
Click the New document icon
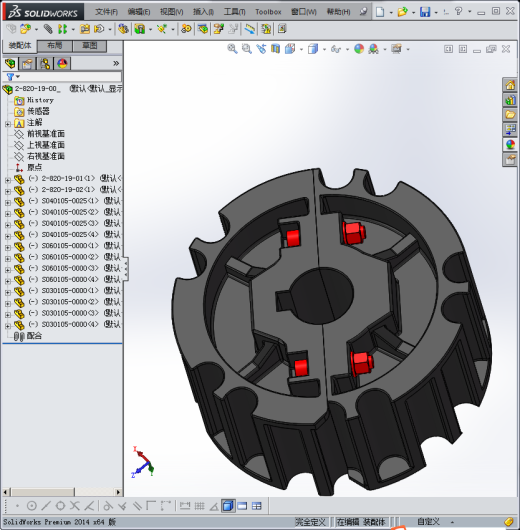coord(380,12)
